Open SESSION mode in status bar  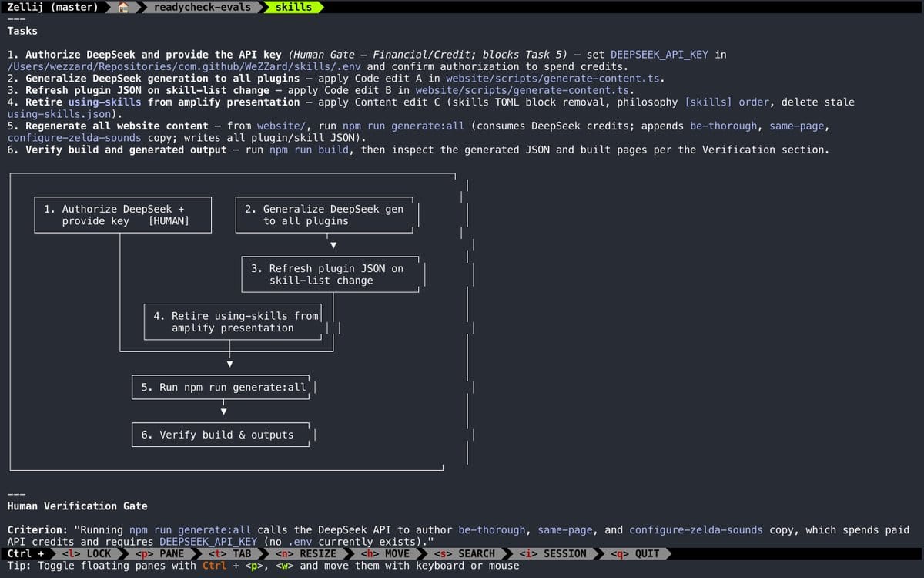pyautogui.click(x=552, y=553)
